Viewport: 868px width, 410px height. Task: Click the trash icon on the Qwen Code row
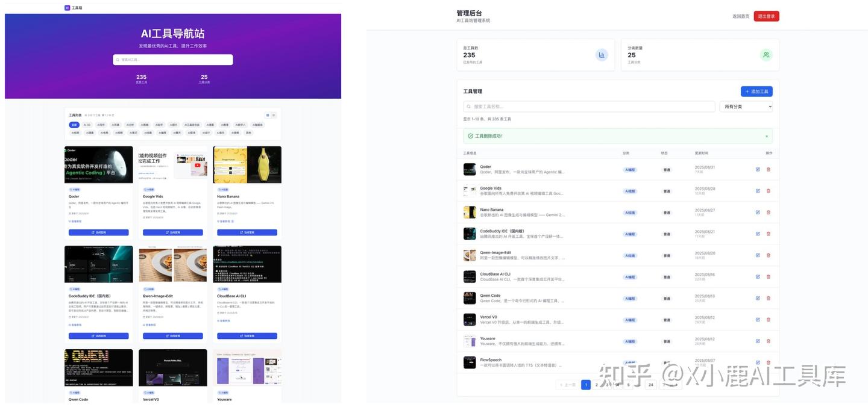pos(769,297)
